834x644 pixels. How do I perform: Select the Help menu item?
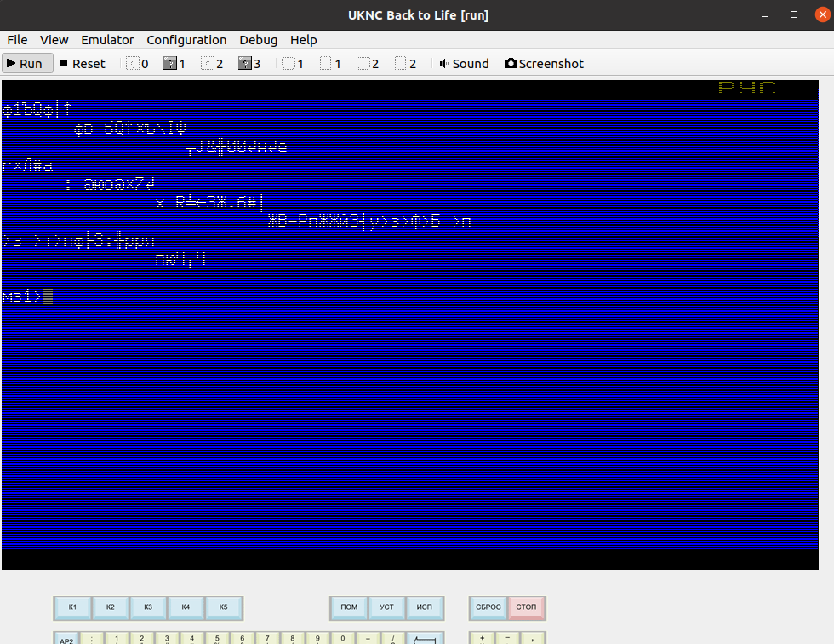pyautogui.click(x=303, y=40)
